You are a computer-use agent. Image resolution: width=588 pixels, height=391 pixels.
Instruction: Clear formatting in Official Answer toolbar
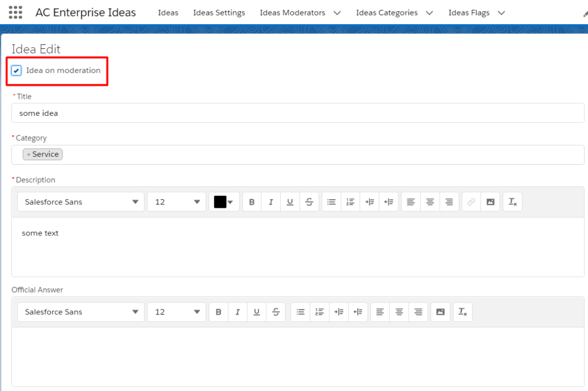(x=463, y=312)
